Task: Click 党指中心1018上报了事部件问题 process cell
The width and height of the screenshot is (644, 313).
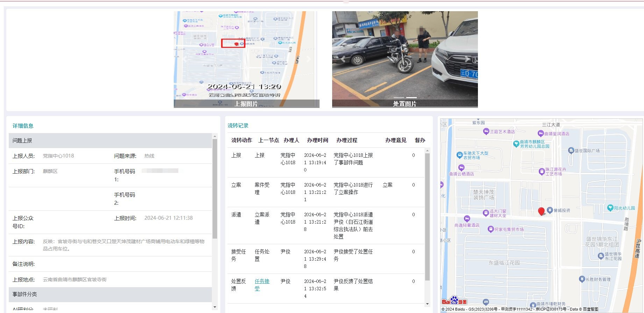Action: click(353, 159)
